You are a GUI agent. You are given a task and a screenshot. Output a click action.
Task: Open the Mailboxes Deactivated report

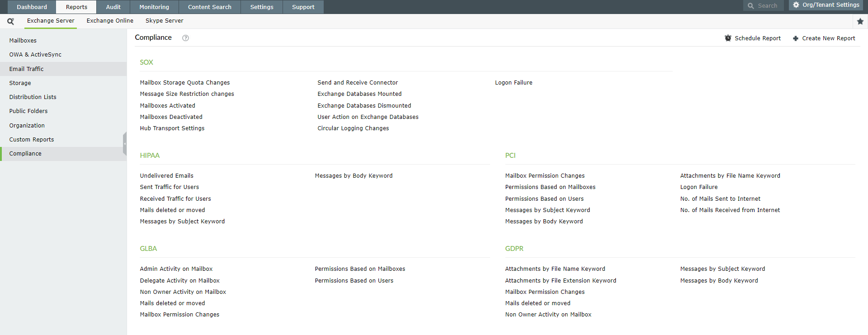click(x=171, y=117)
